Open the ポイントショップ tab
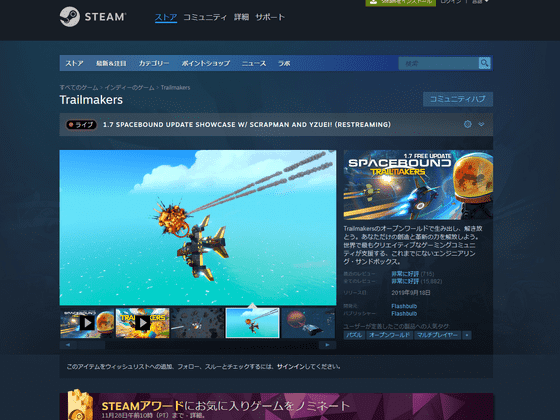 tap(206, 63)
